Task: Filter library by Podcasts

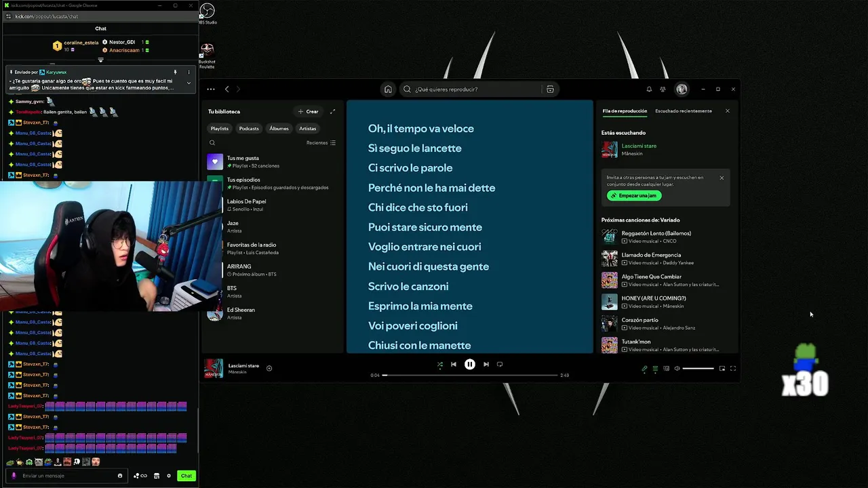Action: point(249,128)
